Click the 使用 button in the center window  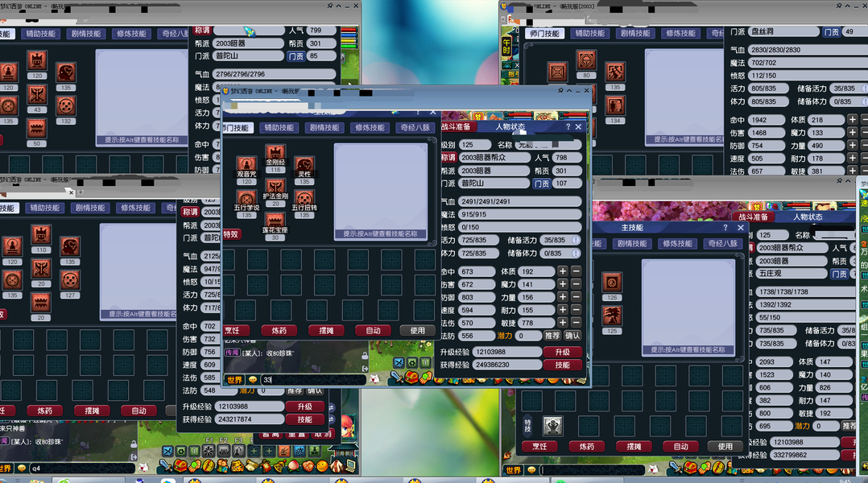418,330
